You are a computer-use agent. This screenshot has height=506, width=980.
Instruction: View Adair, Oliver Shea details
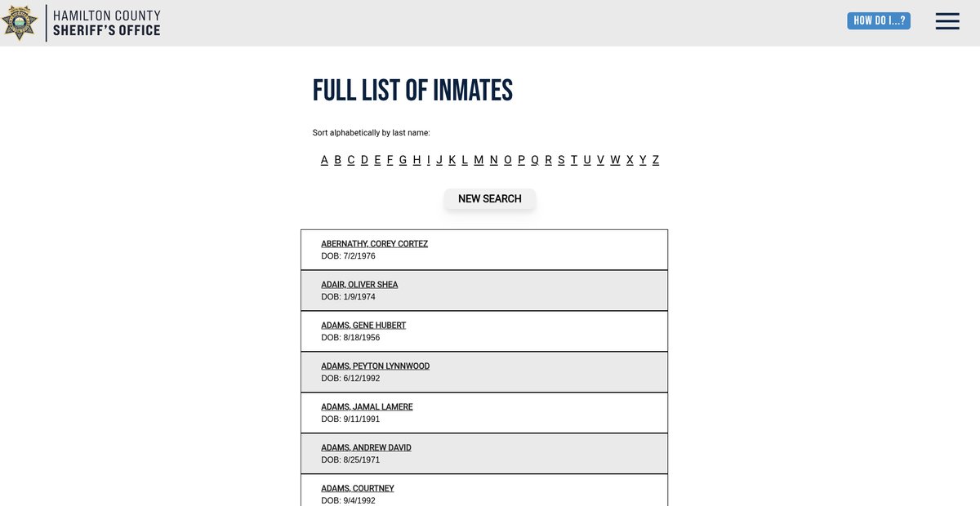click(359, 285)
